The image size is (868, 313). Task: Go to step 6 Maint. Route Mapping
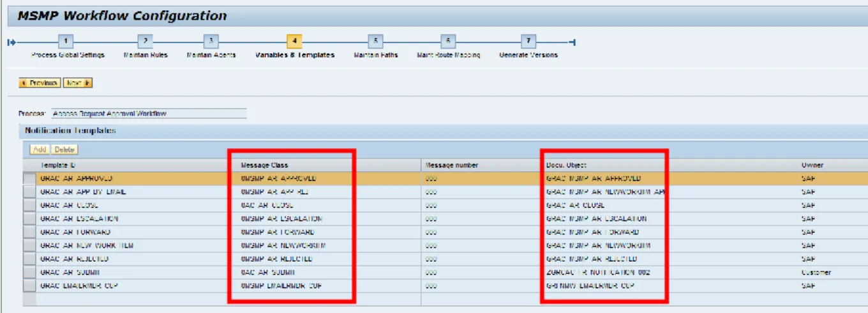click(x=448, y=41)
